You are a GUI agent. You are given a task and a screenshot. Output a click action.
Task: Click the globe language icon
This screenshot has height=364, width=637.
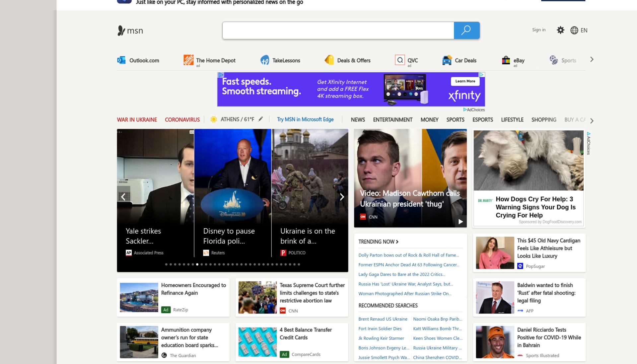pos(574,30)
